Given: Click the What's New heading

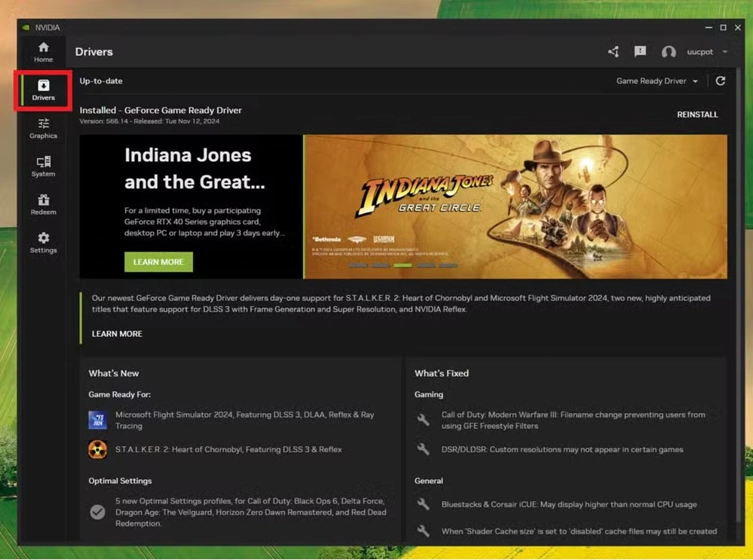Looking at the screenshot, I should (114, 373).
